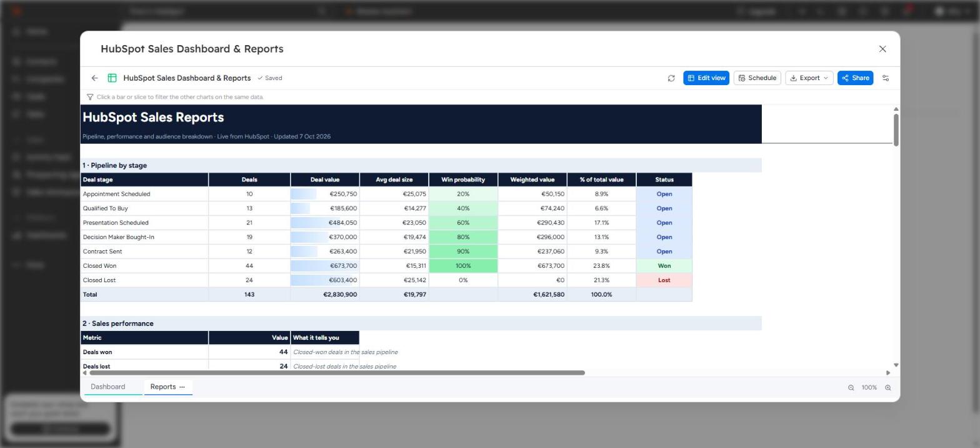980x448 pixels.
Task: Click the €2,830,900 total deal value
Action: [x=325, y=295]
